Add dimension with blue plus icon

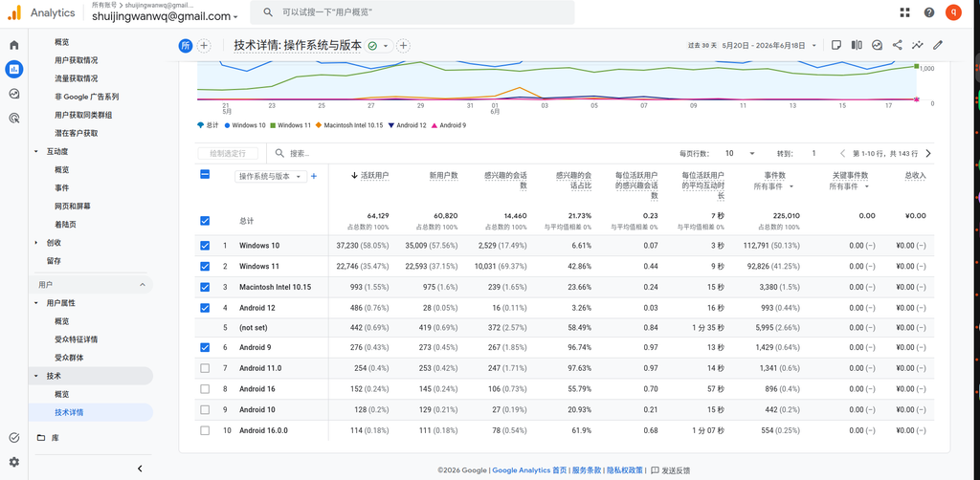(314, 176)
